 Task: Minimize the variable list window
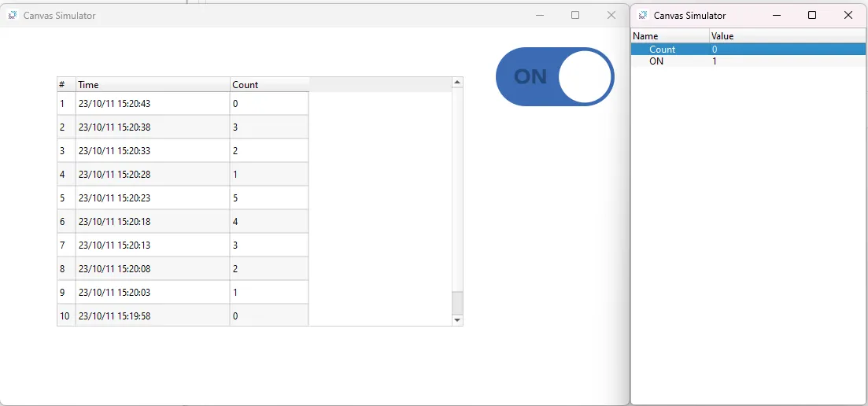(777, 15)
